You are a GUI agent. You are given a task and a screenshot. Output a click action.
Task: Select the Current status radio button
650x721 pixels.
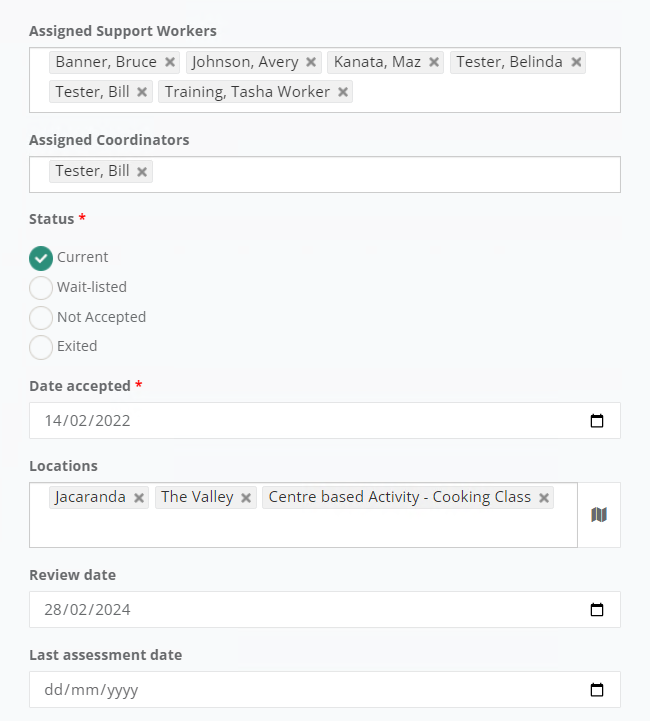point(41,258)
